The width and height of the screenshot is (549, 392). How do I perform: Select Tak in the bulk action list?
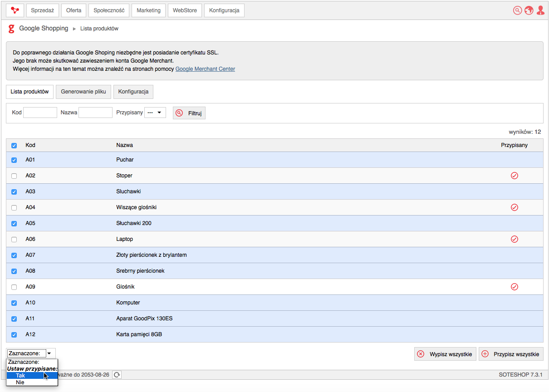(x=32, y=376)
